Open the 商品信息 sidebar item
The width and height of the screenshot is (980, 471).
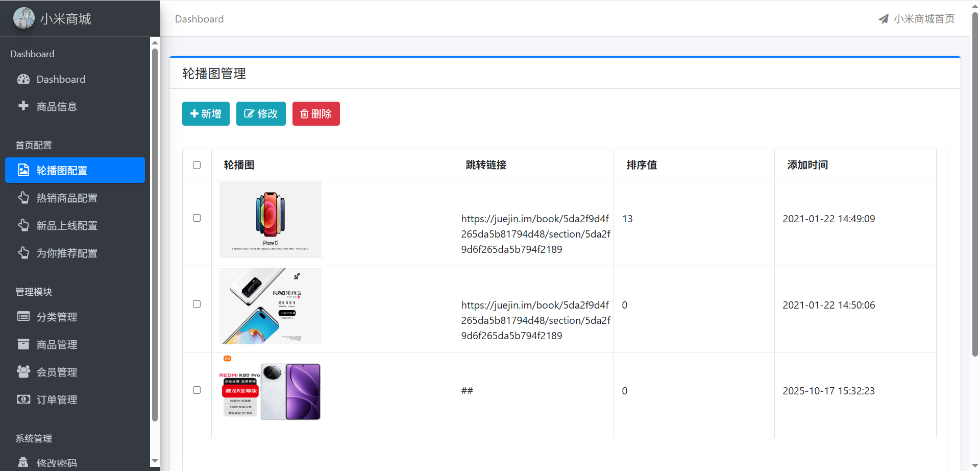(75, 106)
